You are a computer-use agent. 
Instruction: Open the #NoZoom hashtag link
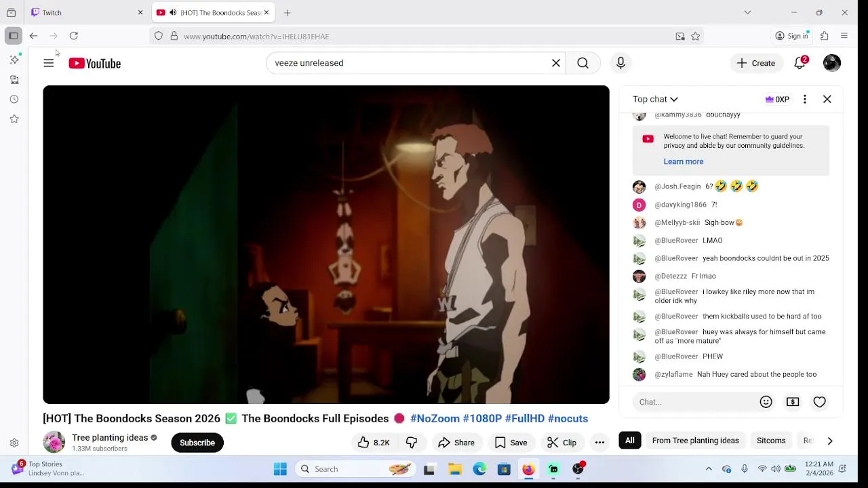pyautogui.click(x=435, y=419)
